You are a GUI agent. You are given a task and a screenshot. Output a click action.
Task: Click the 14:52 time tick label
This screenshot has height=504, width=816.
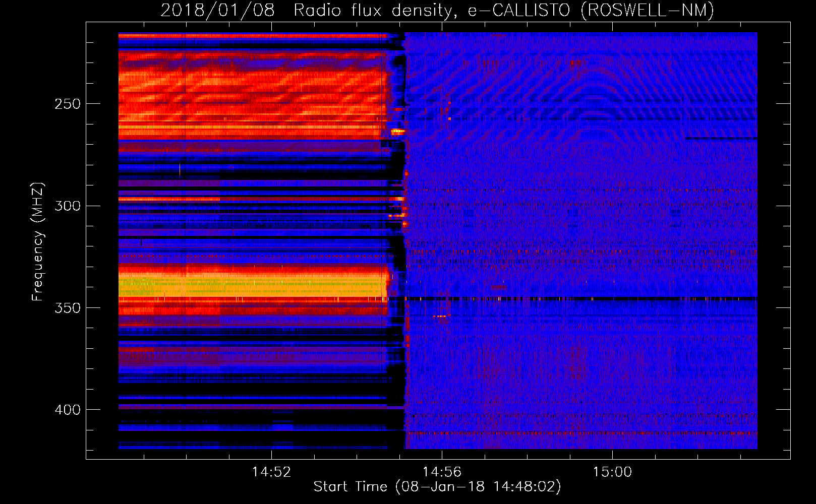[x=272, y=472]
